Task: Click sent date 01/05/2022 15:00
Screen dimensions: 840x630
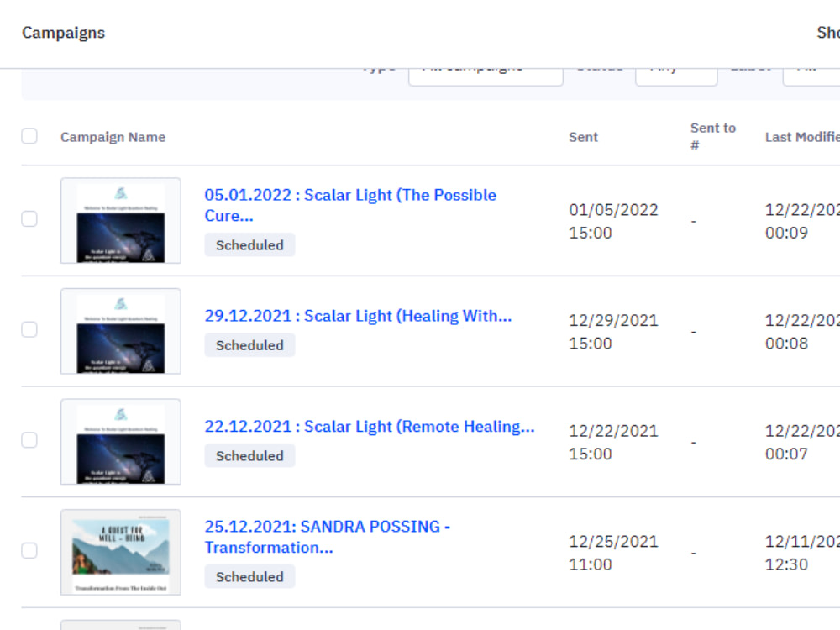Action: tap(613, 221)
